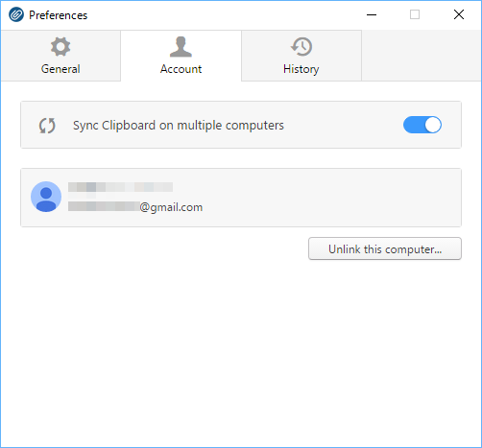Minimize the Preferences window

(x=372, y=14)
